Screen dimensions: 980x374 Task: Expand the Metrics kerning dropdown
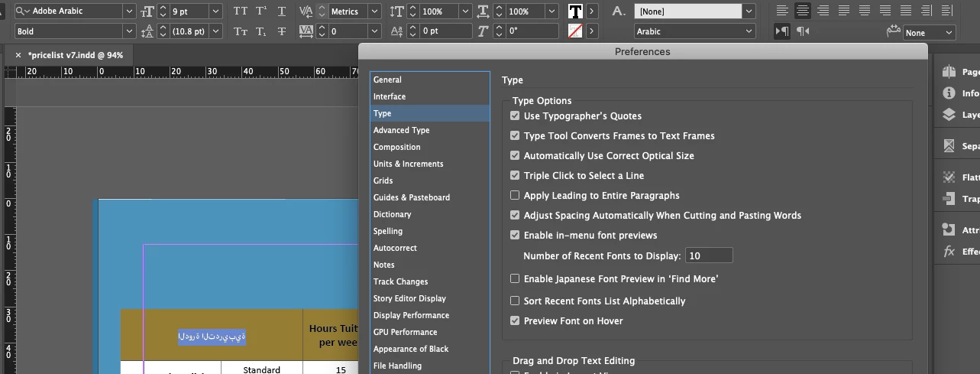pos(374,11)
